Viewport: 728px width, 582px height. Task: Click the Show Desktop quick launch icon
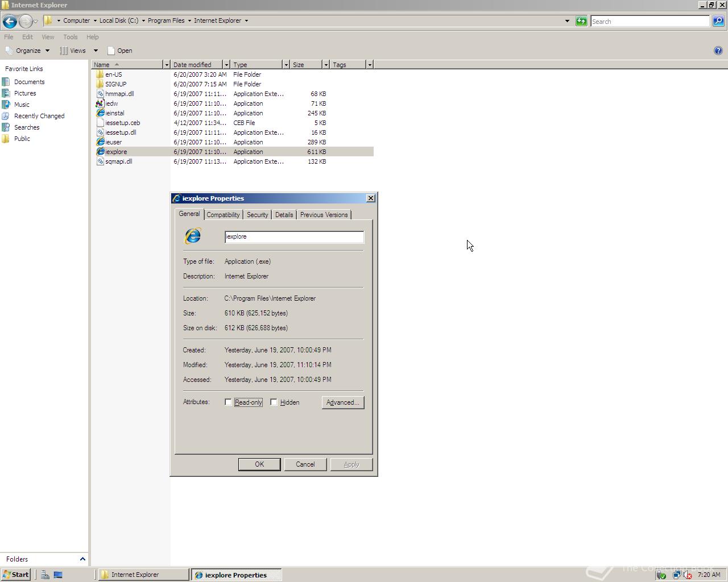(x=58, y=575)
